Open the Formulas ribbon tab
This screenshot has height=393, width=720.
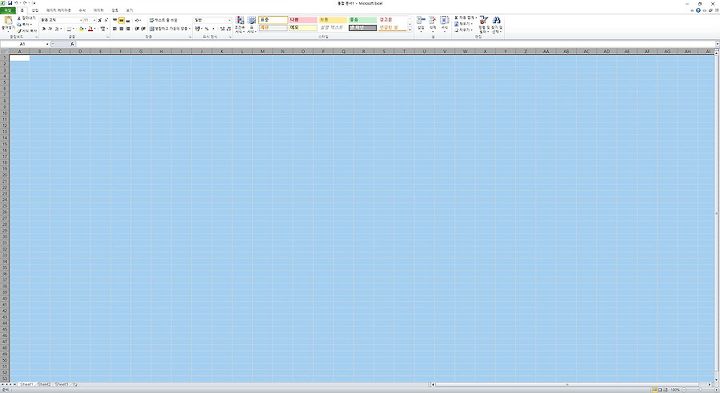pos(82,10)
